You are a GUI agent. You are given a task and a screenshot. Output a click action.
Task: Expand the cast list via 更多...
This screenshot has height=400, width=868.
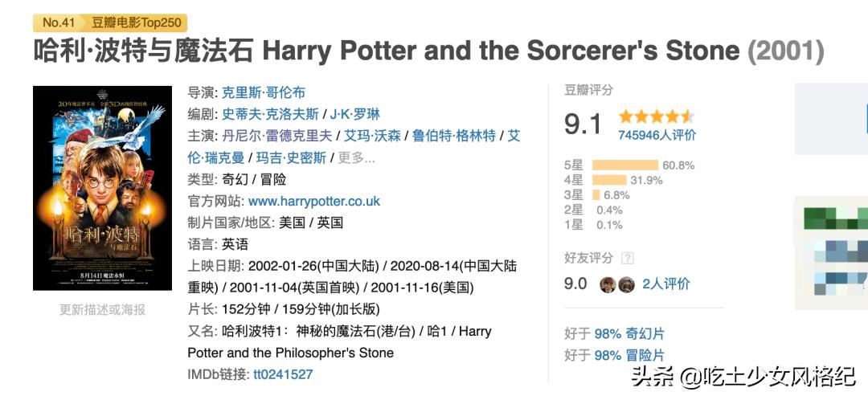(356, 157)
